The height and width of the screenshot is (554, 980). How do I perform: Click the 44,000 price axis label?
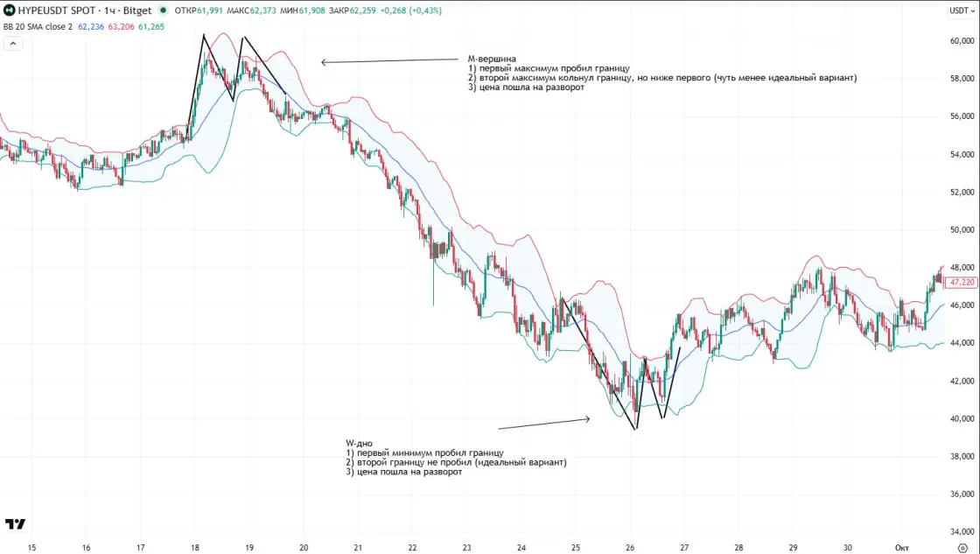pos(962,343)
